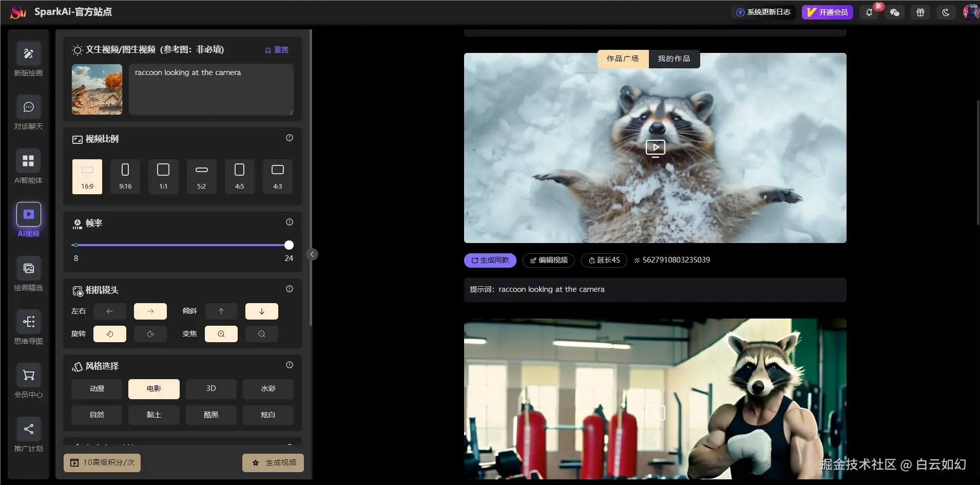The image size is (980, 485).
Task: Toggle zoom in camera
Action: pos(221,334)
